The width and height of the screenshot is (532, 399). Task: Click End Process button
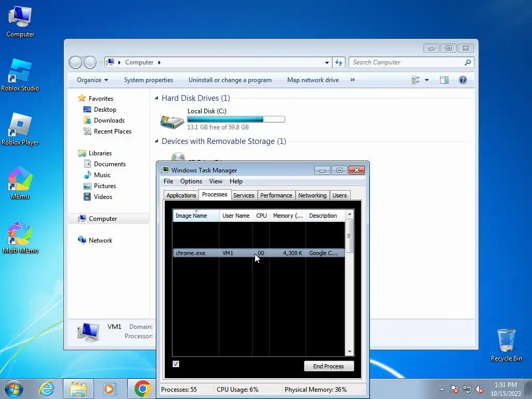(x=328, y=366)
